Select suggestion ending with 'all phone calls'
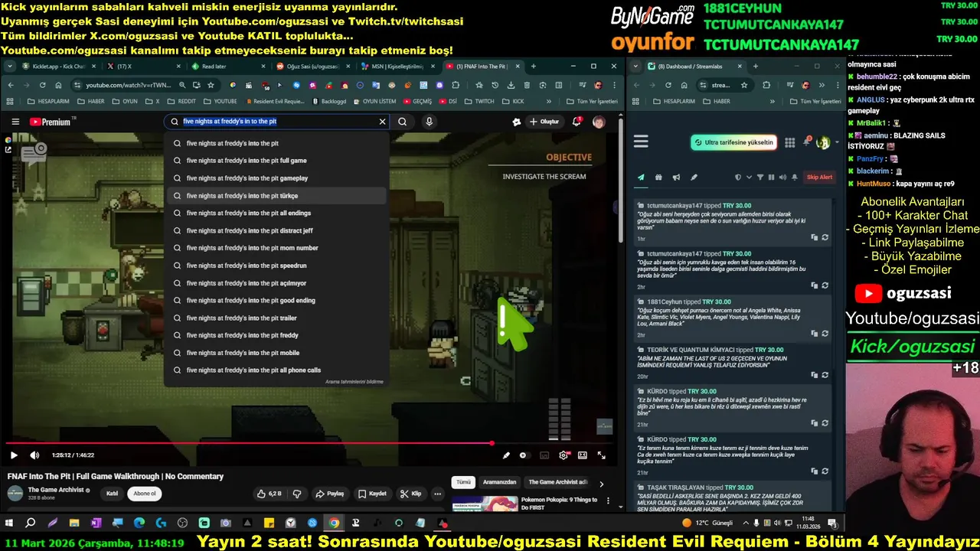The height and width of the screenshot is (551, 980). coord(276,370)
